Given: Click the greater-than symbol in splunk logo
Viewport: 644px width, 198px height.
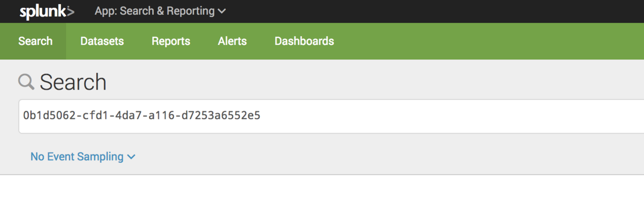Looking at the screenshot, I should (x=70, y=12).
